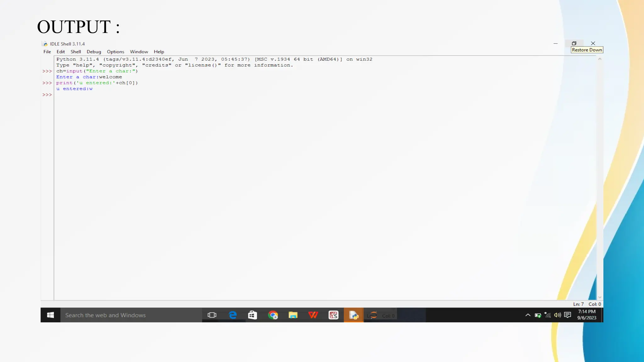Click the 'Enter a char:welcome' line
The height and width of the screenshot is (362, 644).
click(x=89, y=77)
